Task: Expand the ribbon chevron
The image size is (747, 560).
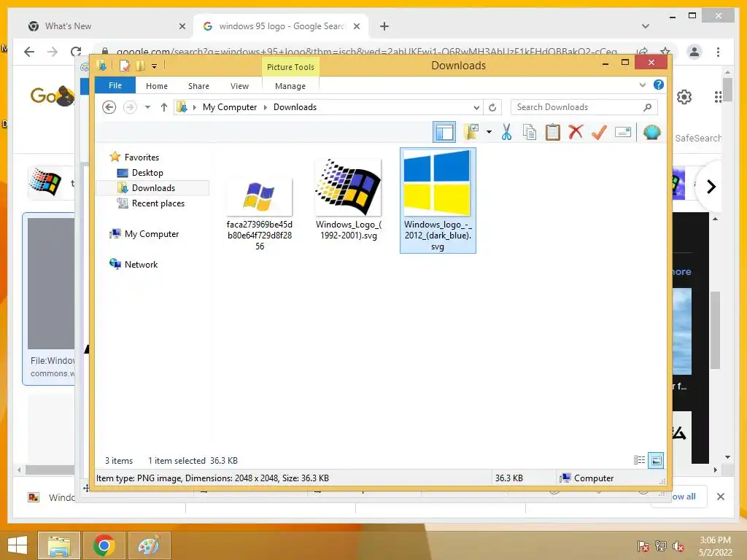Action: (x=642, y=85)
